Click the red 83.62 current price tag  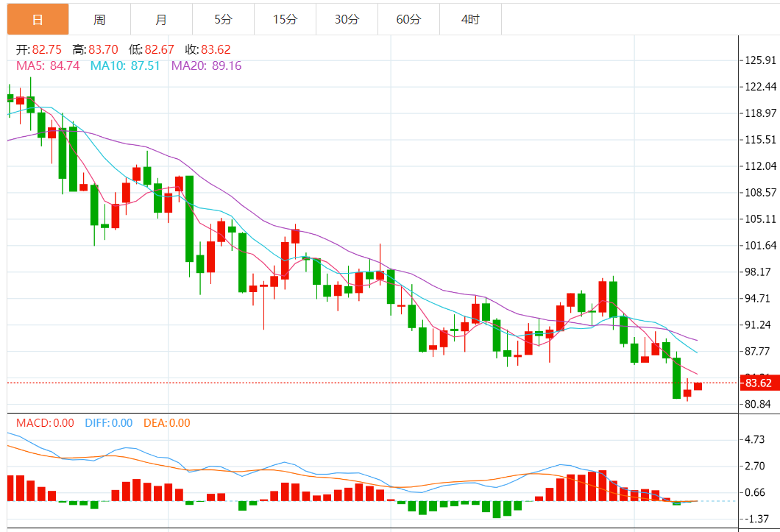[x=759, y=383]
